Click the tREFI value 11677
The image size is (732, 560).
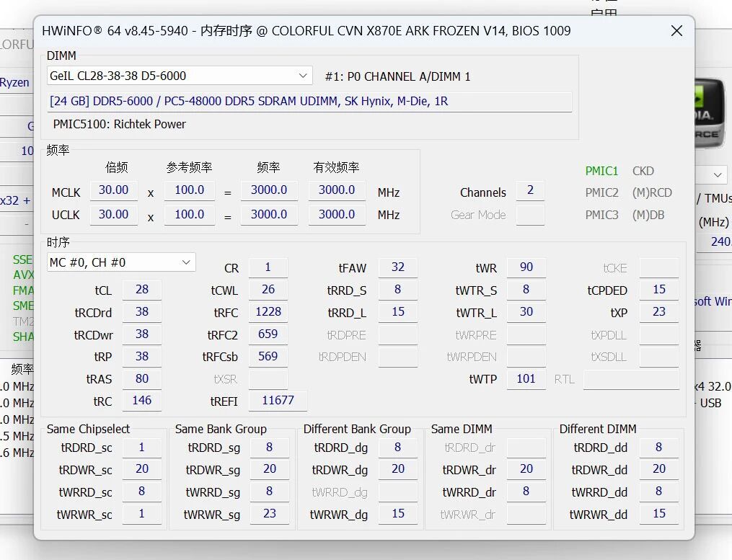pos(278,401)
